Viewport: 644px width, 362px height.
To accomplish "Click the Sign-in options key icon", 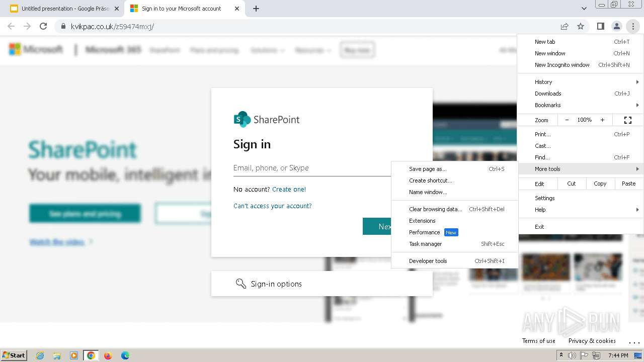I will [241, 284].
